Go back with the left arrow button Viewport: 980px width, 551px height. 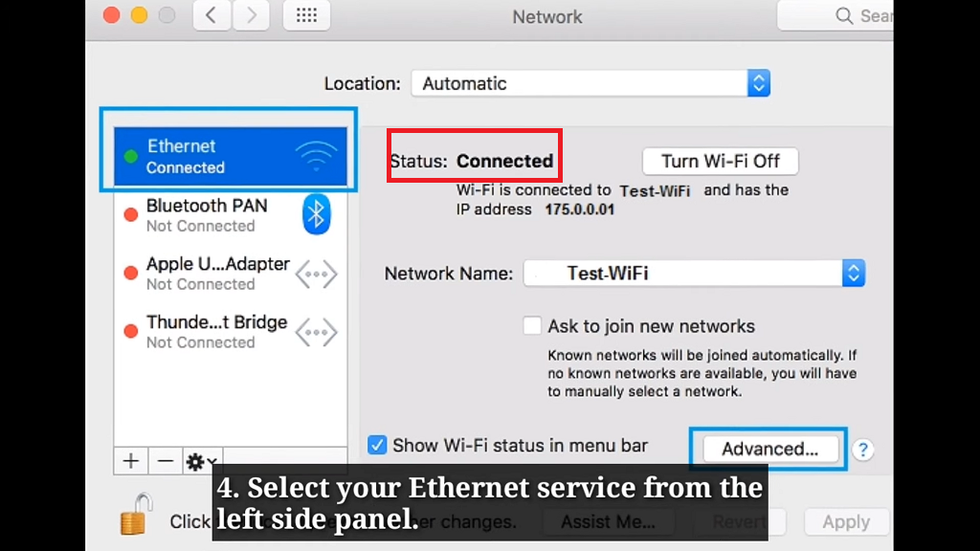(212, 15)
